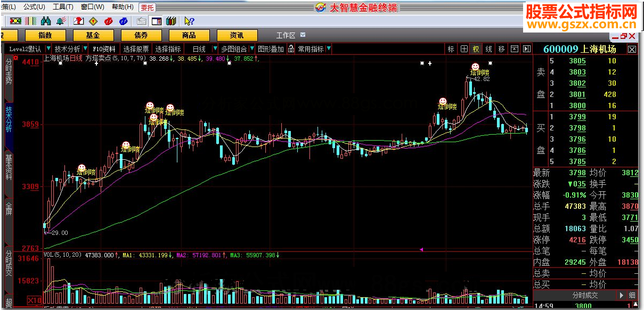The width and height of the screenshot is (644, 310).
Task: Click the 大智慧 logo in title bar
Action: (320, 7)
